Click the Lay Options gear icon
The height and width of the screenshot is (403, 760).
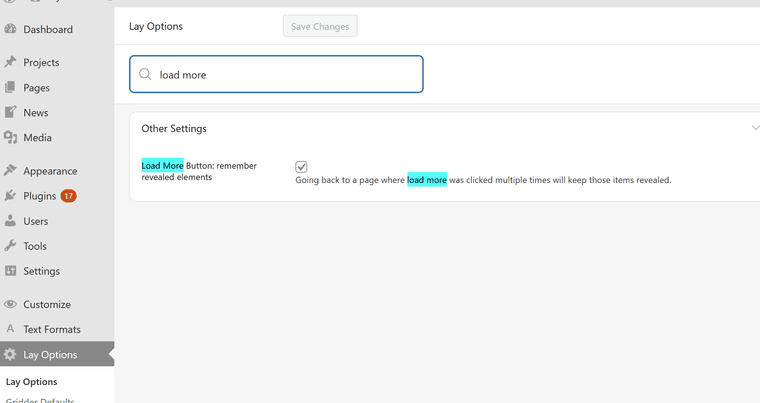coord(10,355)
